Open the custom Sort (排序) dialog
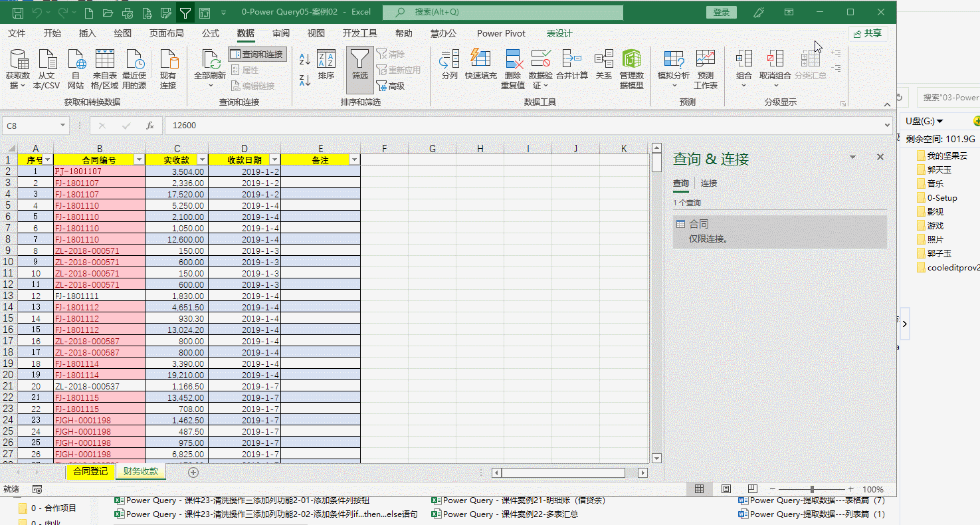 tap(326, 65)
